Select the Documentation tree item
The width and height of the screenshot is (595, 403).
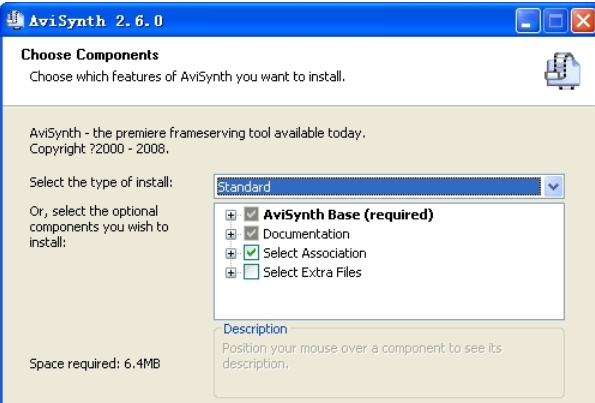(306, 234)
